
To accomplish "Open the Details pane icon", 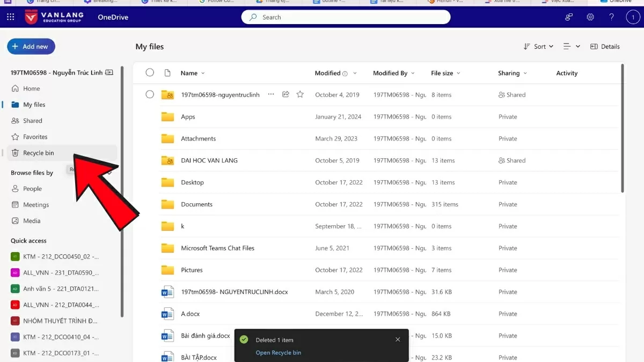I will pyautogui.click(x=605, y=47).
